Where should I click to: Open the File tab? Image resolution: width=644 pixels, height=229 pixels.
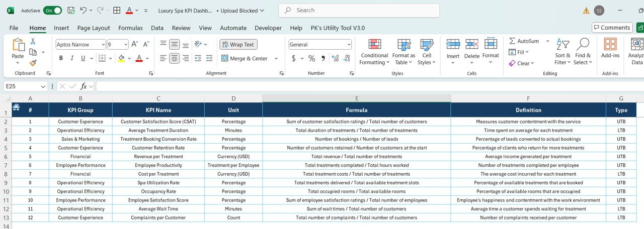pos(14,28)
